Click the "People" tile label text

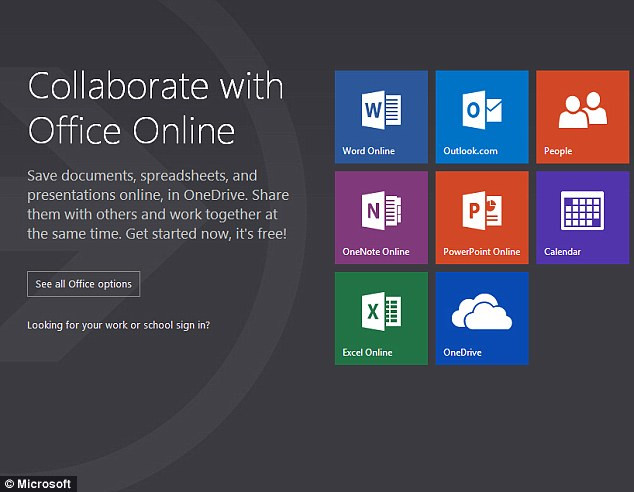click(x=558, y=152)
